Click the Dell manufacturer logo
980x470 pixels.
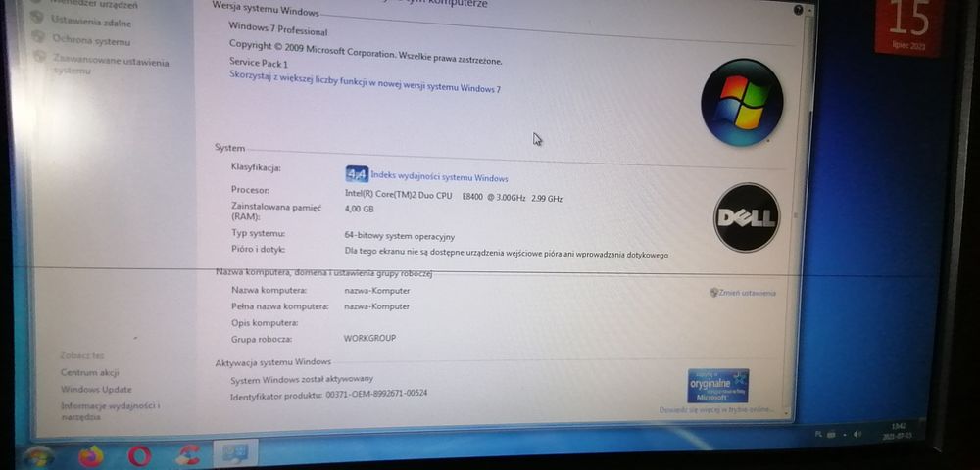pos(746,217)
